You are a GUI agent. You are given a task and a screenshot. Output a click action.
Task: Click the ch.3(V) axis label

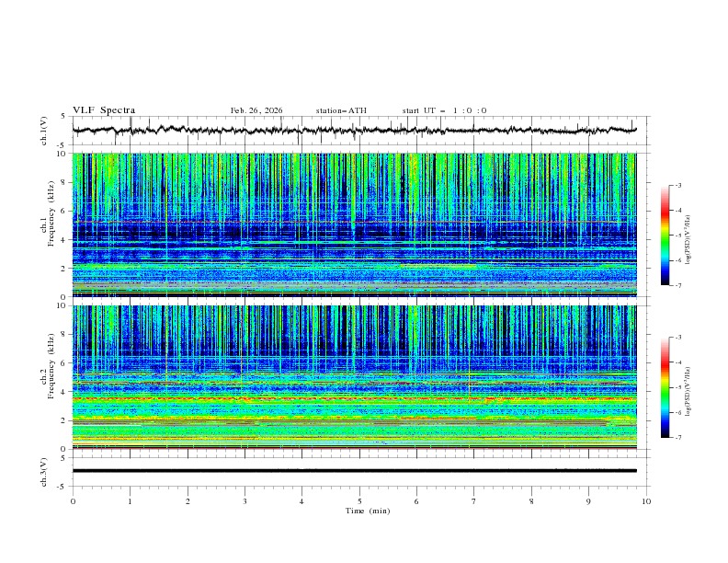tap(44, 472)
